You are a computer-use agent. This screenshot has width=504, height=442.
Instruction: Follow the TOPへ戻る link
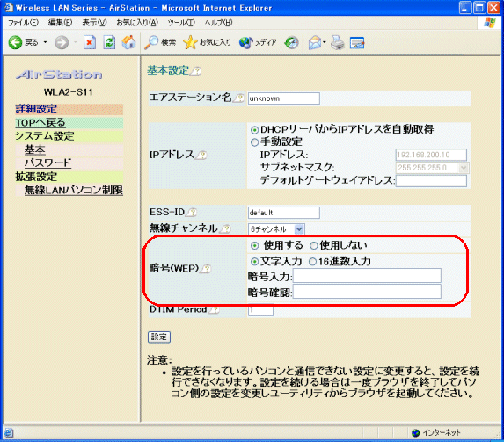40,122
